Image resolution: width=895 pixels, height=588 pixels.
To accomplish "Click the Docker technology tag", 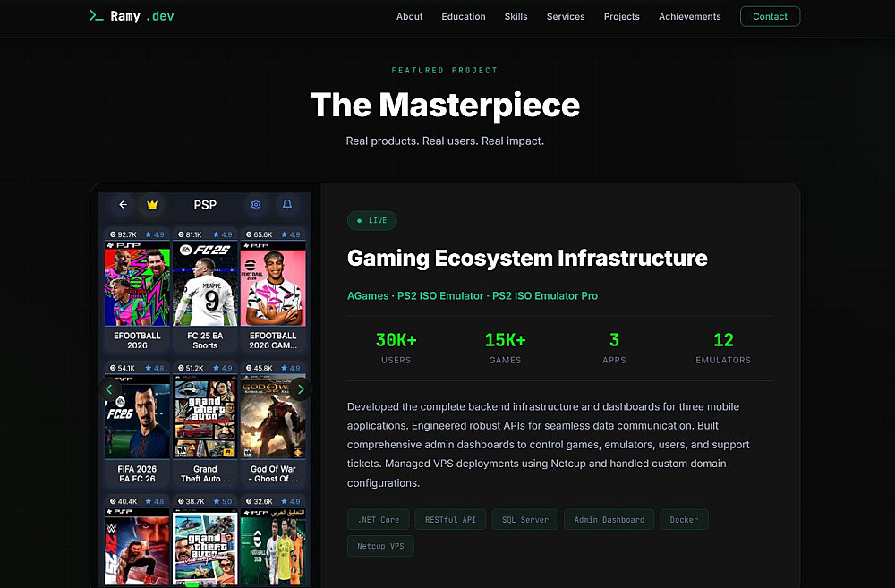I will tap(684, 519).
